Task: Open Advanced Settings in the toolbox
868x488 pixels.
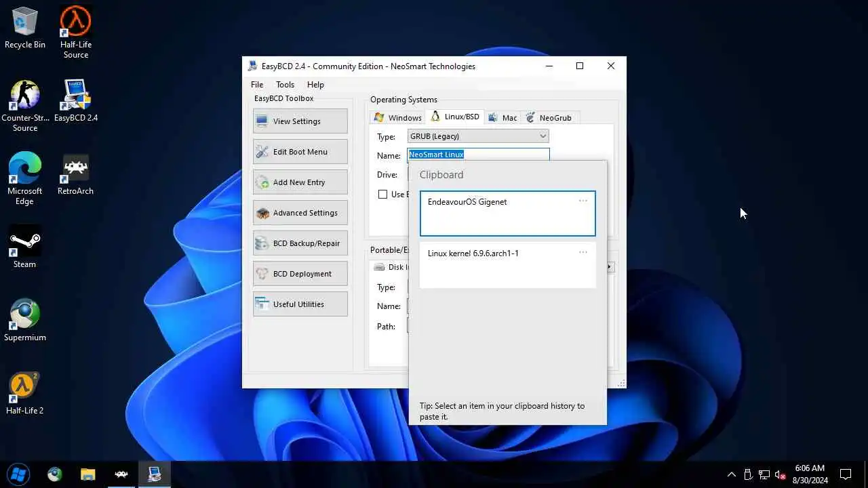Action: click(300, 213)
